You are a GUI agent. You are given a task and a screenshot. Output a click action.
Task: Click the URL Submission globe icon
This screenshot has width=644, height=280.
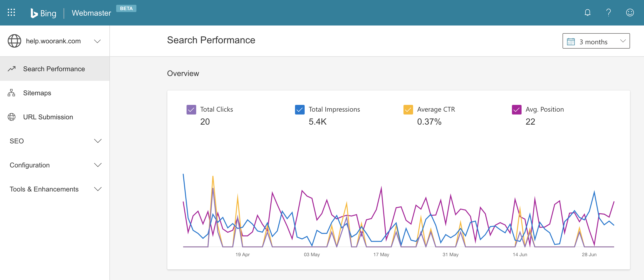(12, 117)
